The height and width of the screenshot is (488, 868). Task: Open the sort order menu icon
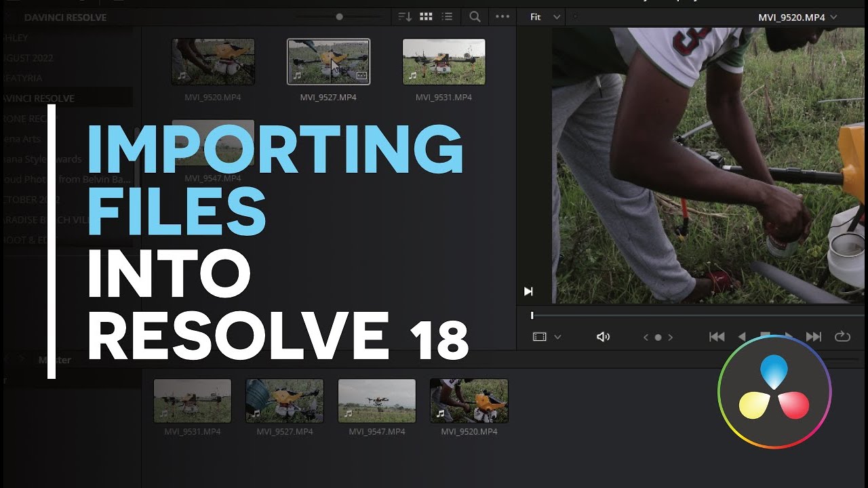coord(405,17)
